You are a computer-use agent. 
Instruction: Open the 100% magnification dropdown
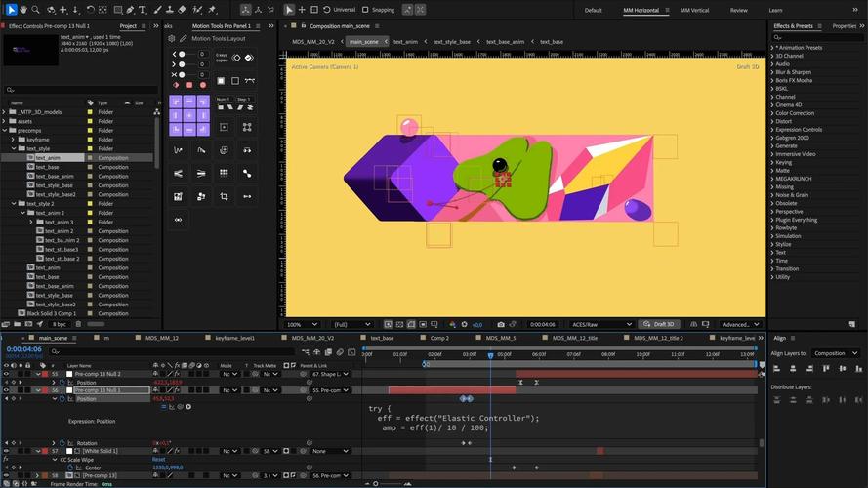coord(303,324)
